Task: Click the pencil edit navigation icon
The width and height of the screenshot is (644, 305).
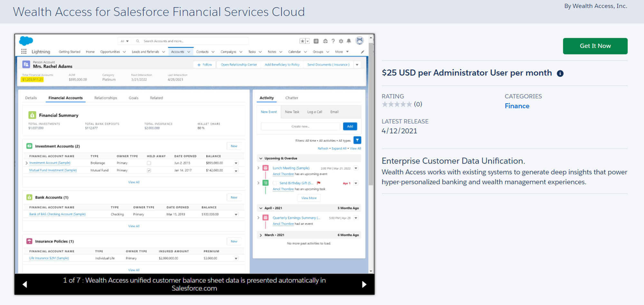Action: click(363, 52)
